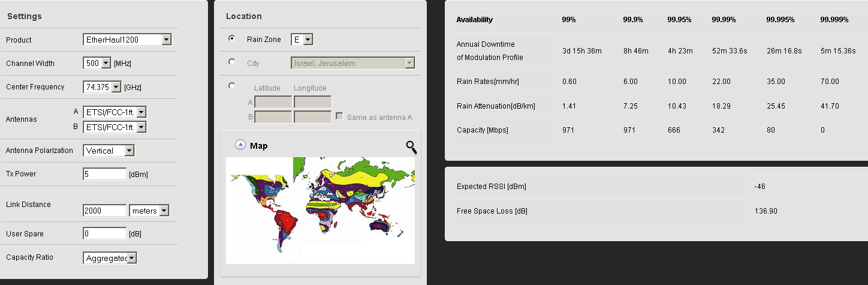Click the world rain zone map
This screenshot has width=868, height=285.
320,210
